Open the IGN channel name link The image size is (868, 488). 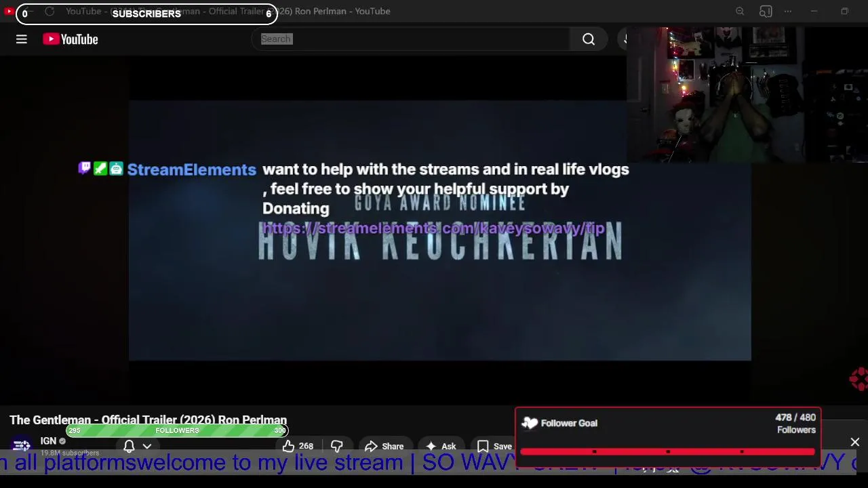coord(48,441)
